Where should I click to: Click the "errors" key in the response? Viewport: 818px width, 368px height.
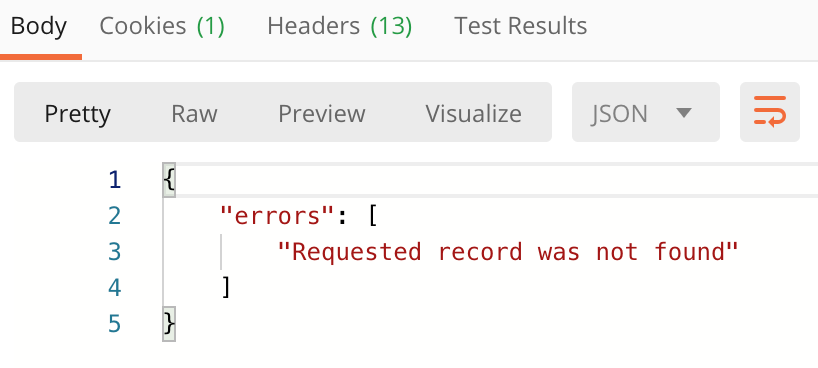coord(277,215)
